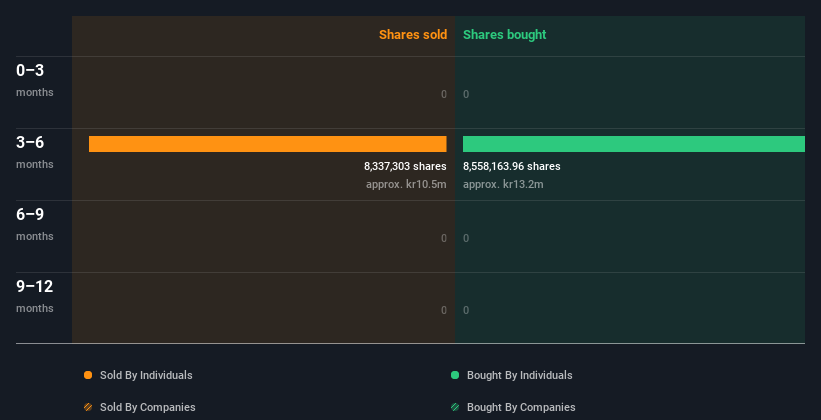Click the sold zero value in 6–9 months row
This screenshot has height=420, width=821.
tap(443, 238)
